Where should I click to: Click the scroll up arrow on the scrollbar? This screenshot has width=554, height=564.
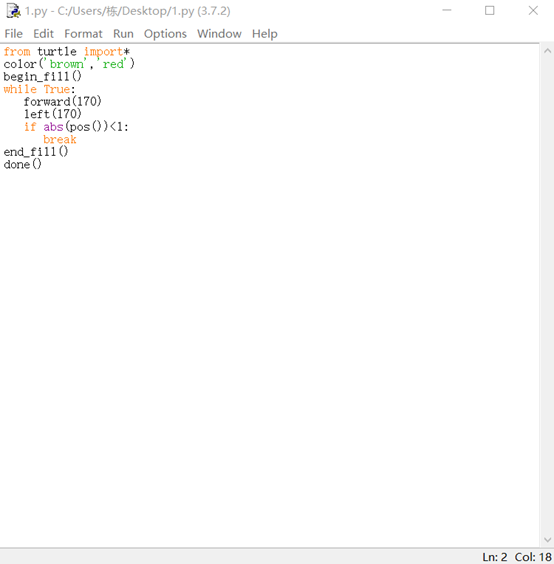(x=547, y=51)
